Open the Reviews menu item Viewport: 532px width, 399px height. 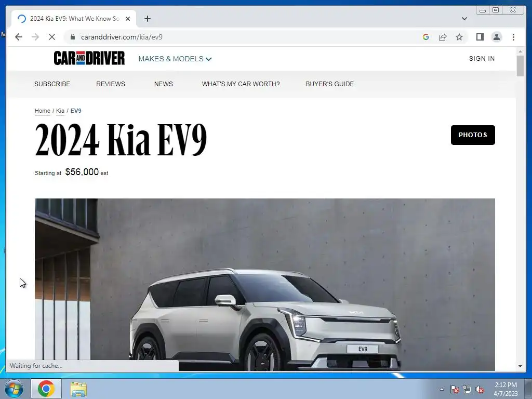(x=111, y=84)
